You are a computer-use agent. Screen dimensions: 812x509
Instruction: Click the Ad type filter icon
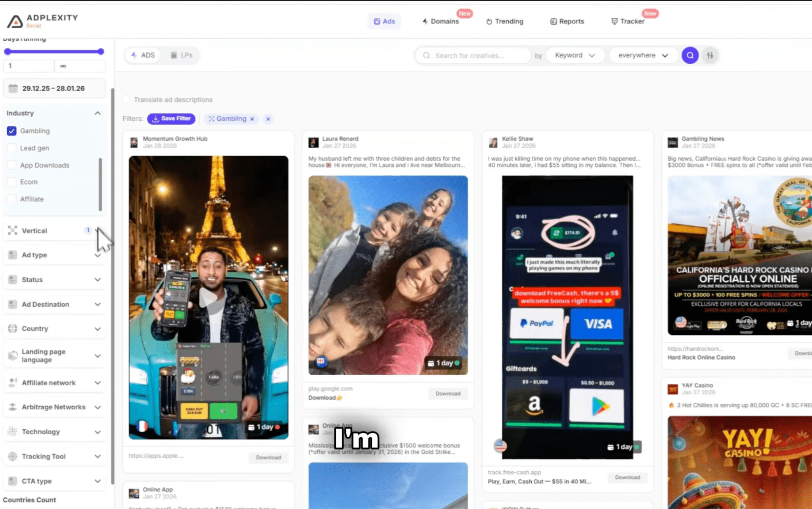pos(13,255)
